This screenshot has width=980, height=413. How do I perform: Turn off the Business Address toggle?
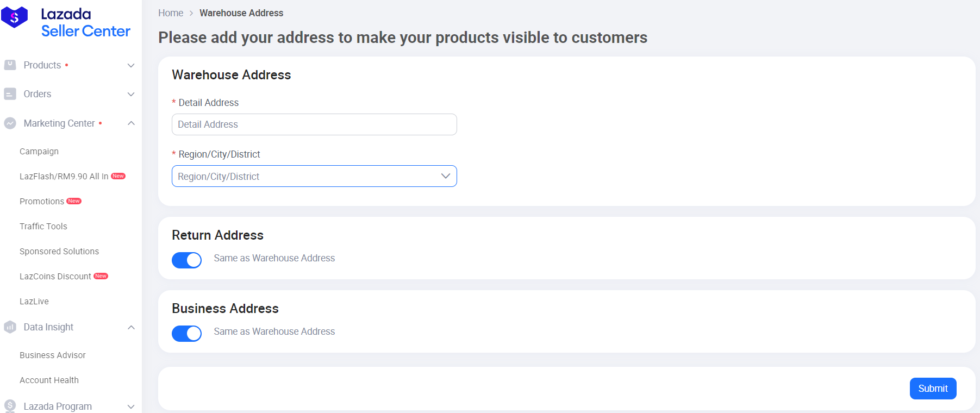(186, 333)
